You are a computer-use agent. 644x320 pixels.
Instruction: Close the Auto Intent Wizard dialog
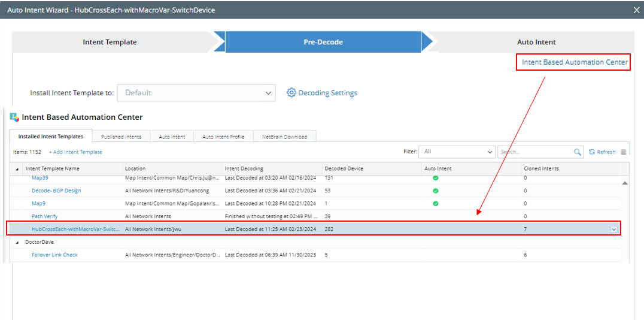636,10
